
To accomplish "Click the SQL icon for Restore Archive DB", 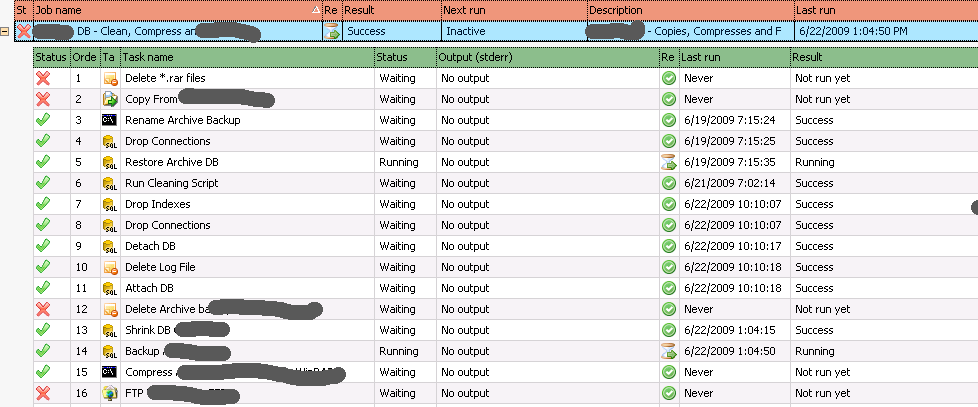I will [x=110, y=162].
